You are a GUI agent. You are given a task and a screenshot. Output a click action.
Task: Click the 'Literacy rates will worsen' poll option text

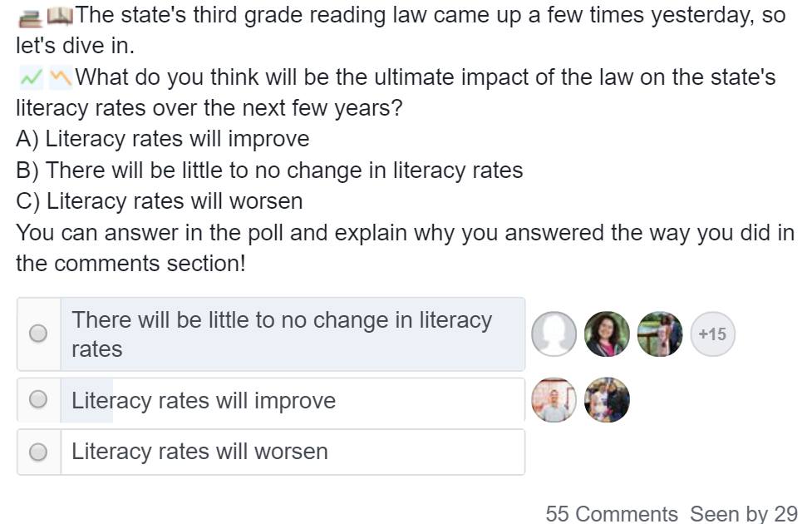(x=199, y=452)
